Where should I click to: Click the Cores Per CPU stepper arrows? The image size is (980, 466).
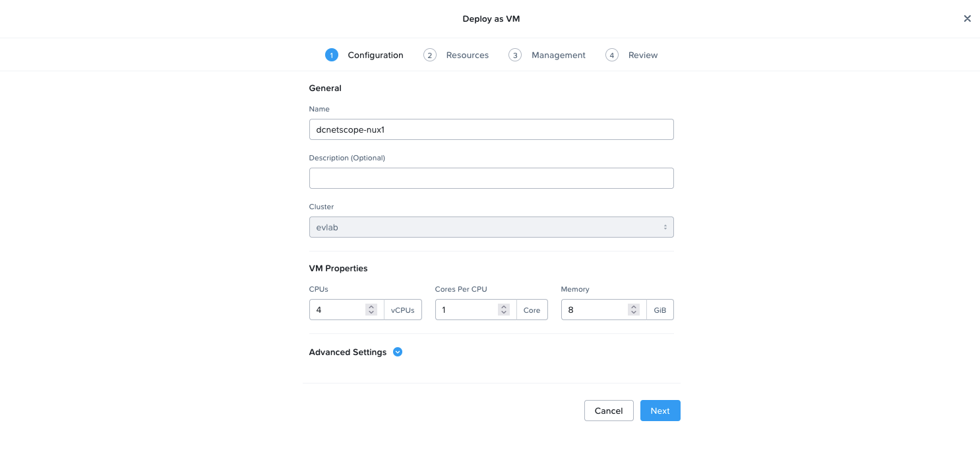pos(504,310)
